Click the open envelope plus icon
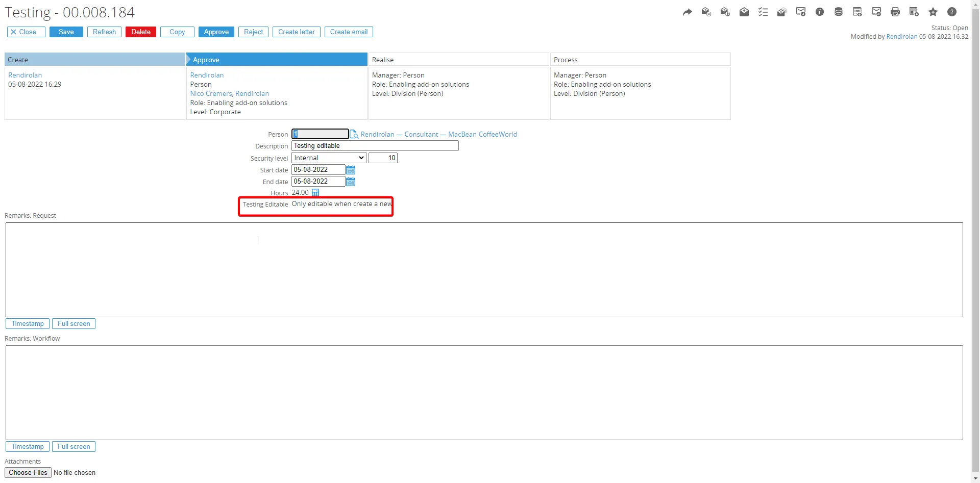 tap(744, 12)
